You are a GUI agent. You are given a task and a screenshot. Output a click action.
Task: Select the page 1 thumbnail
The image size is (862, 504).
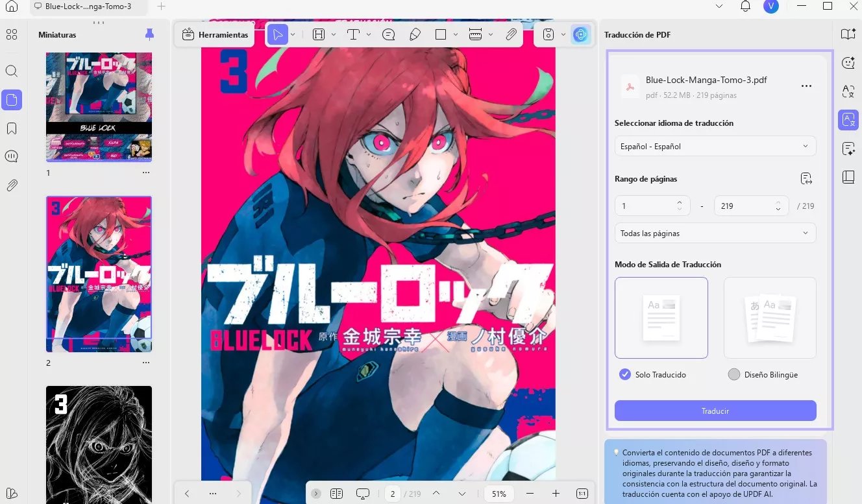(x=99, y=107)
